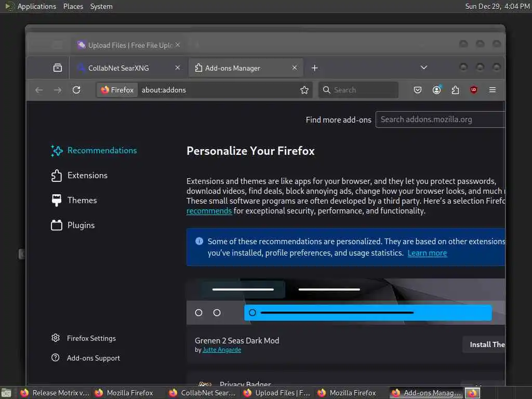Open Add-ons Support link
532x399 pixels.
(x=86, y=358)
